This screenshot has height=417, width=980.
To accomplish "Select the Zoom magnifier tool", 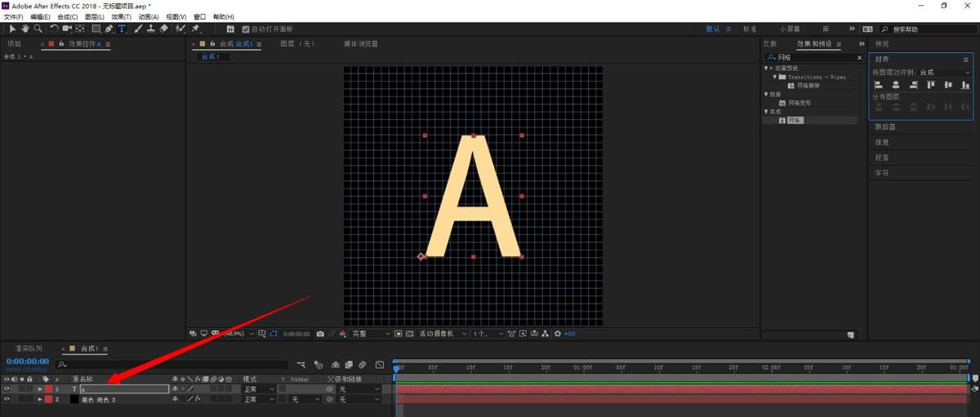I will pyautogui.click(x=38, y=29).
